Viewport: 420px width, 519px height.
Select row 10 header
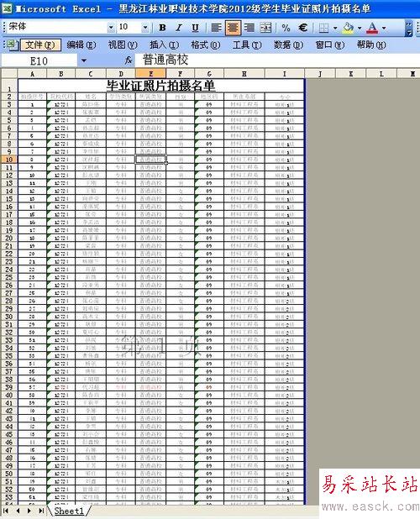pos(9,160)
